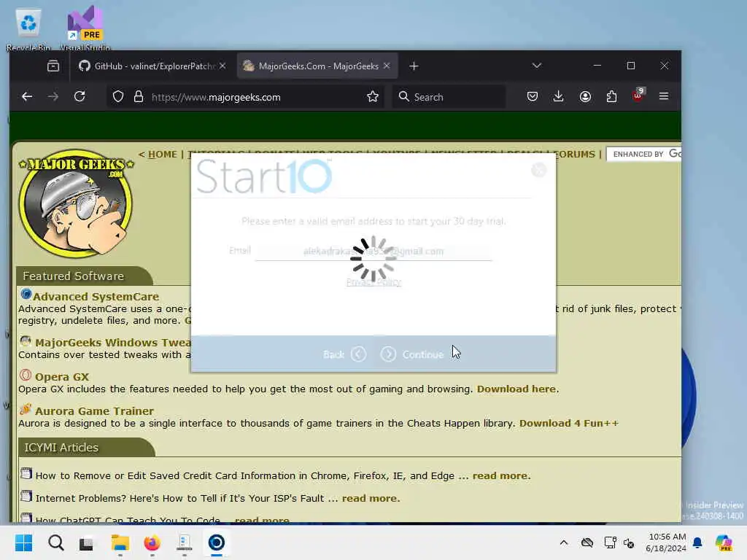Click the network display tray icon

click(x=610, y=542)
